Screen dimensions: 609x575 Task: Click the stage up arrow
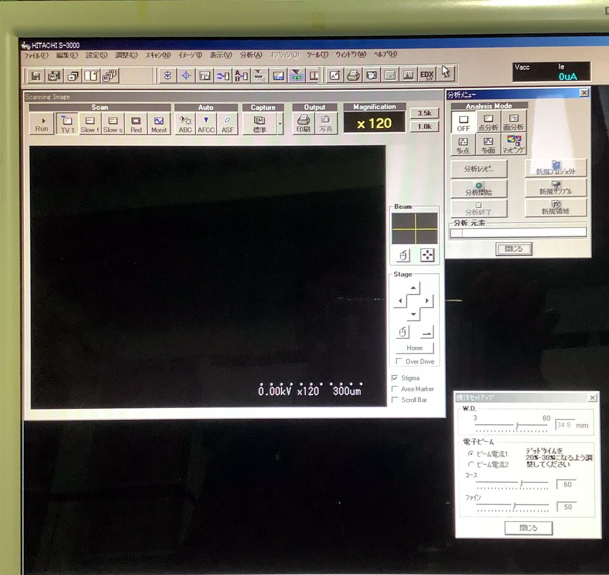coord(413,288)
